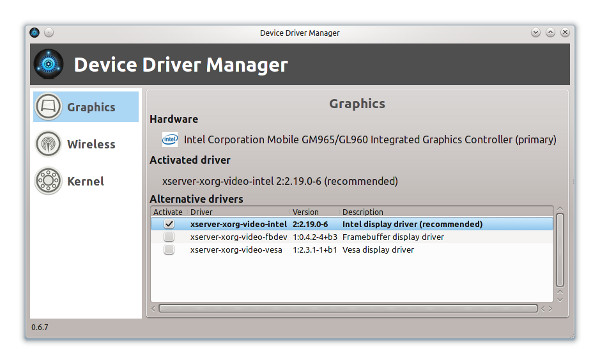
Task: Click the Framebuffer display driver description
Action: click(393, 237)
